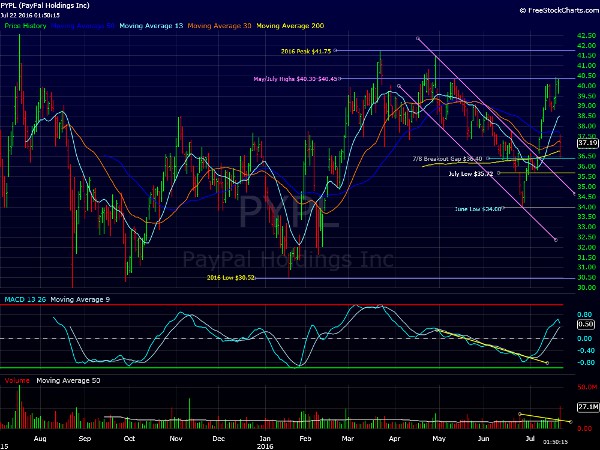Click the Jun label on time axis
600x450 pixels.
[x=484, y=439]
